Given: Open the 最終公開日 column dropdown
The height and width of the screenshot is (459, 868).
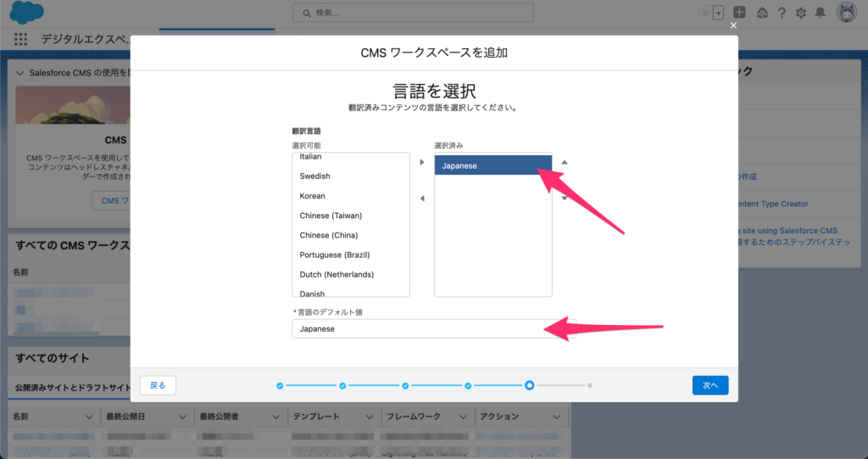Looking at the screenshot, I should 182,417.
